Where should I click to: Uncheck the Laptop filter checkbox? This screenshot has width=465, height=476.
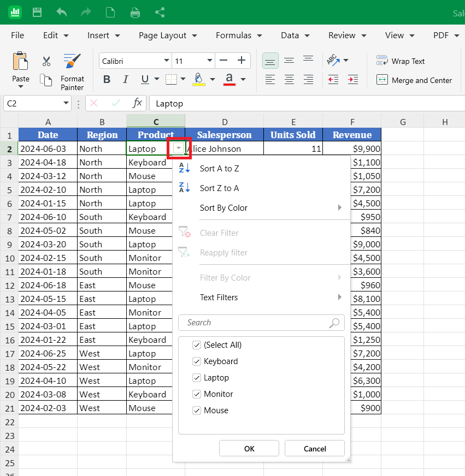tap(197, 378)
